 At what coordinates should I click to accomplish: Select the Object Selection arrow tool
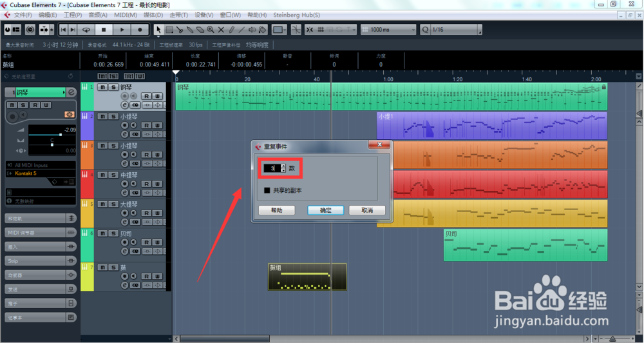(x=159, y=30)
